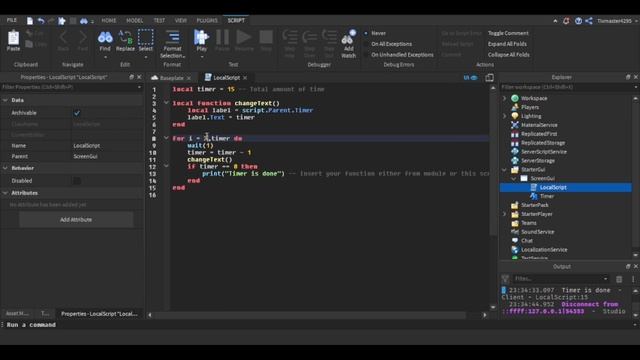Toggle the UI visibility eye button
The width and height of the screenshot is (640, 360).
(x=470, y=78)
